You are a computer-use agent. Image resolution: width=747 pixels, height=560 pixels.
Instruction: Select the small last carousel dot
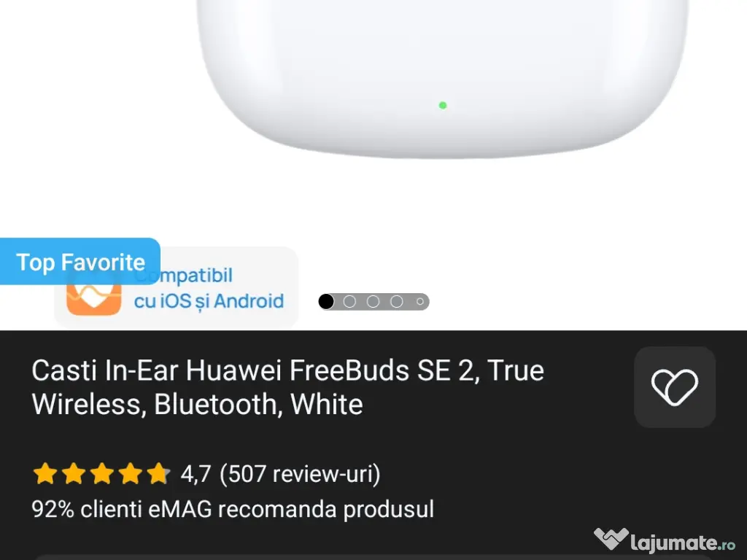[x=419, y=301]
